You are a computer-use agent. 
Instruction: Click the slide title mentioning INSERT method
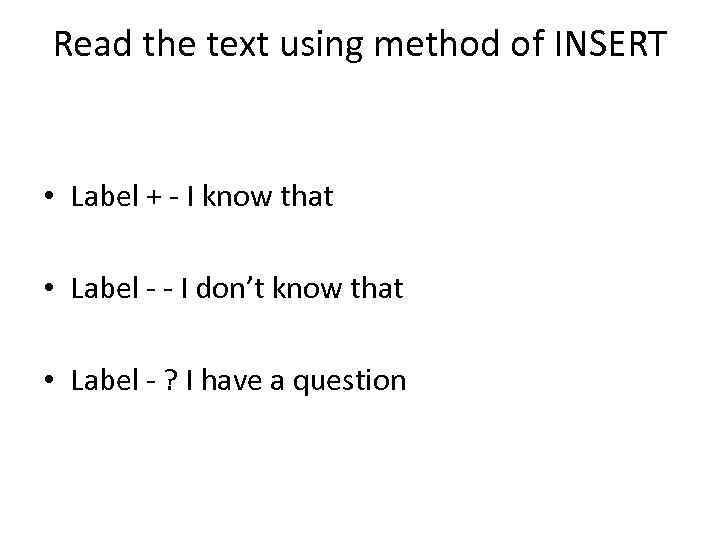click(358, 44)
